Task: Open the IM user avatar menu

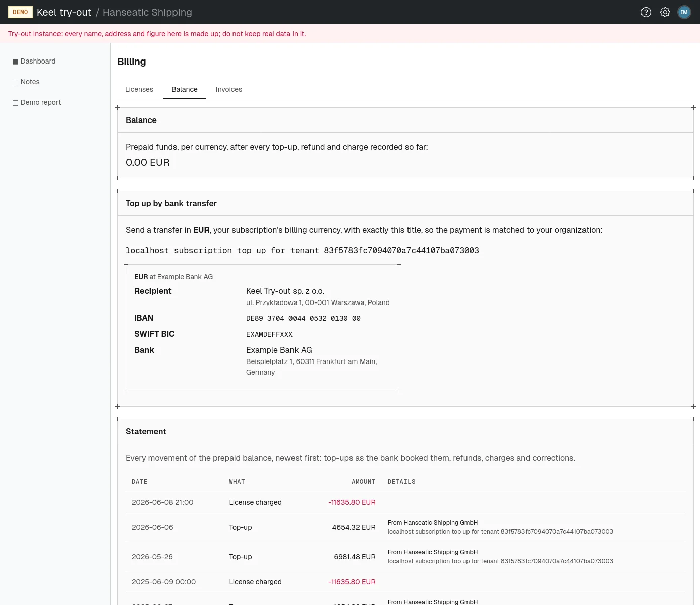Action: tap(684, 12)
